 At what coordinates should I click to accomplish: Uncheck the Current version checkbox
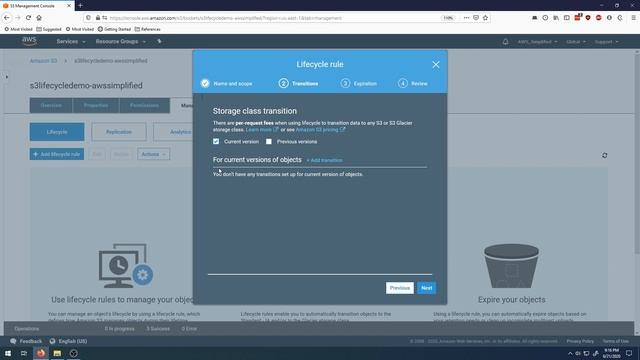tap(216, 141)
